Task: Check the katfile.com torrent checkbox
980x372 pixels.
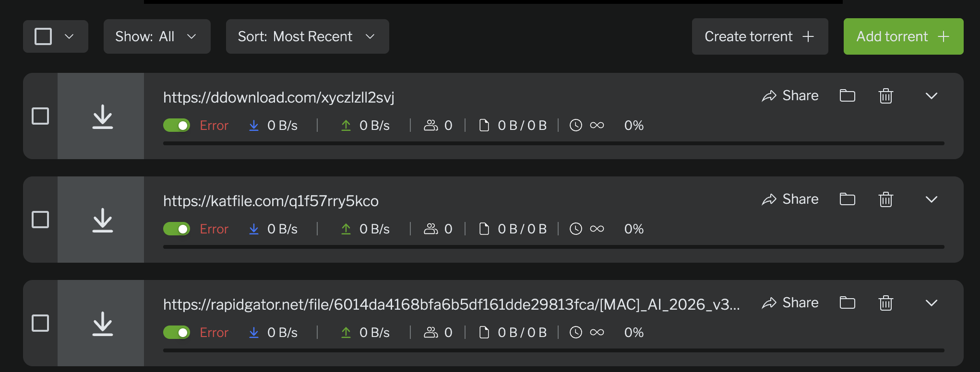Action: coord(40,220)
